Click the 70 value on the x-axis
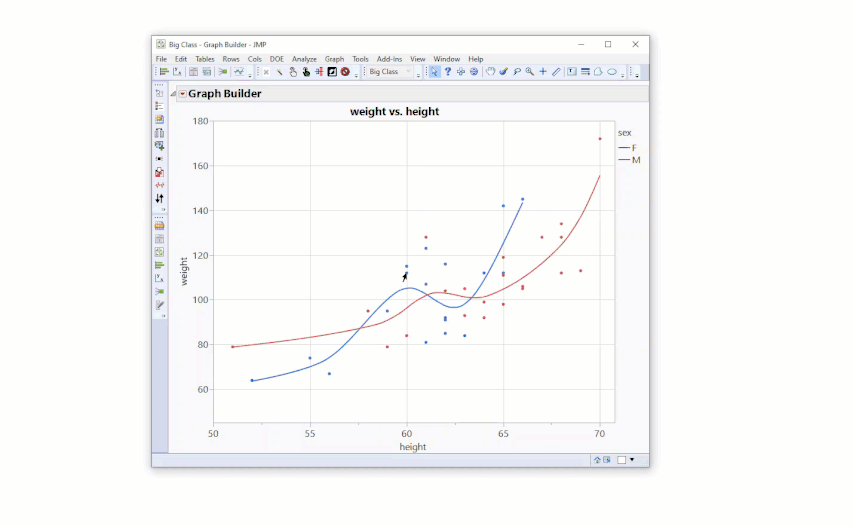Image resolution: width=853 pixels, height=526 pixels. [x=599, y=434]
